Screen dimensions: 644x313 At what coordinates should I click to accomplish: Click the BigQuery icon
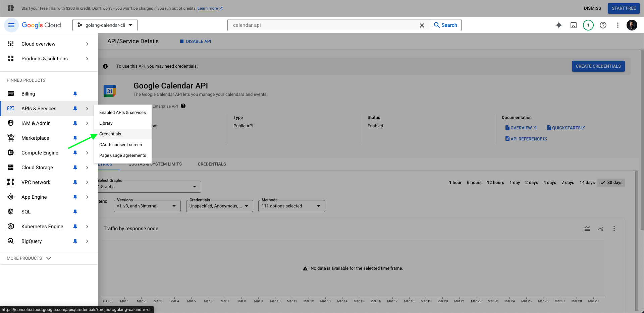click(x=11, y=241)
